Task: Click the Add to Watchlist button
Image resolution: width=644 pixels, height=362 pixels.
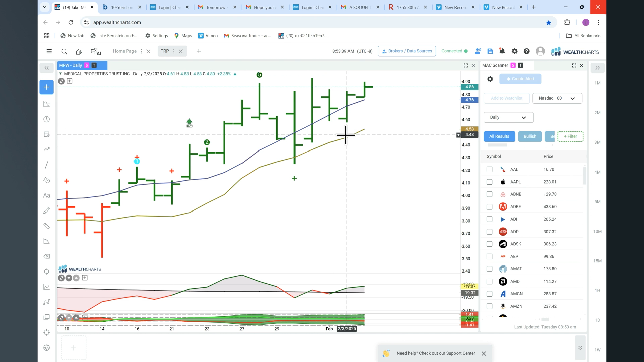Action: pos(506,98)
